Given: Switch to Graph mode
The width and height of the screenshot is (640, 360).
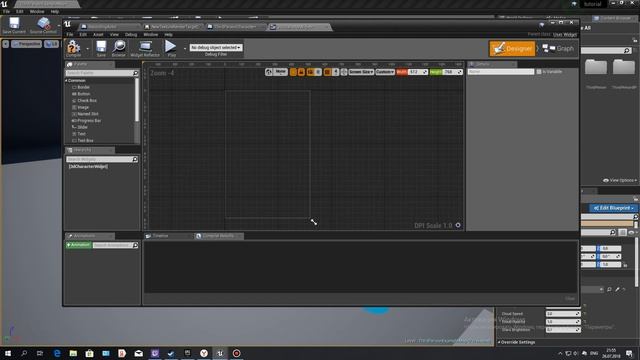Looking at the screenshot, I should [558, 49].
